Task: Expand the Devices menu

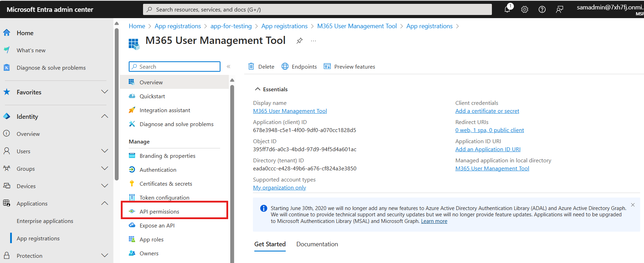Action: pyautogui.click(x=105, y=186)
